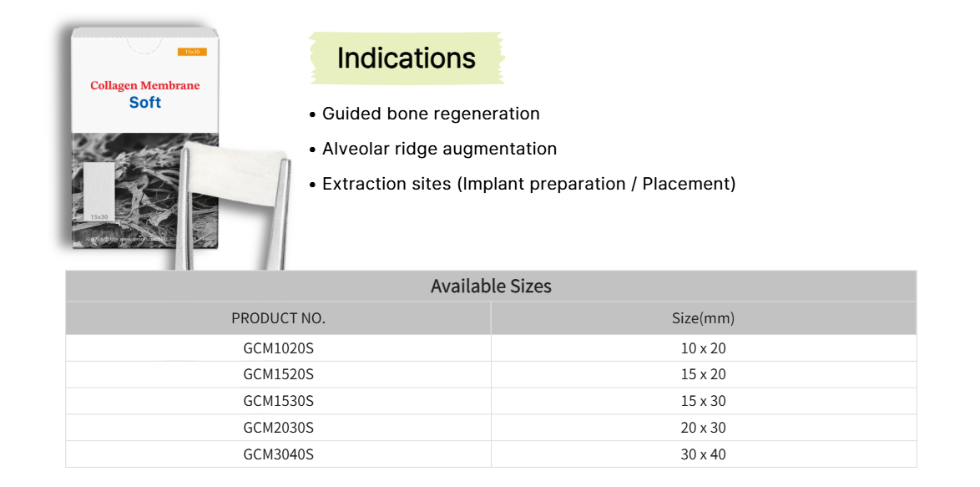Select product number GCM3040S
The width and height of the screenshot is (980, 487).
[x=278, y=454]
